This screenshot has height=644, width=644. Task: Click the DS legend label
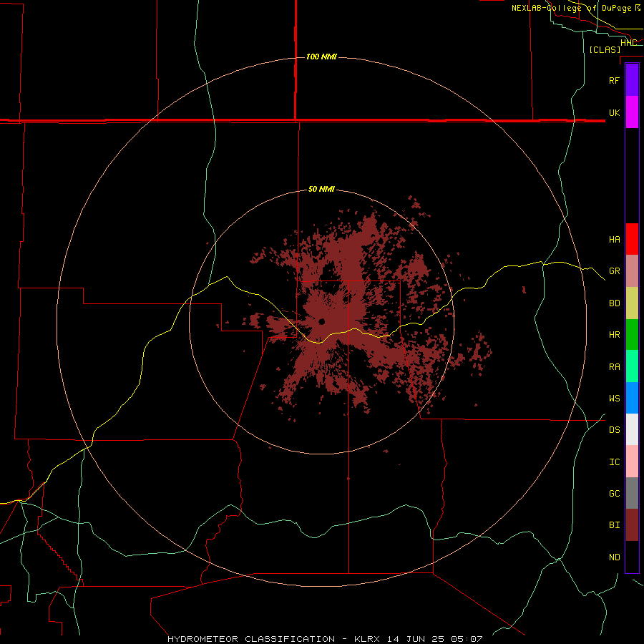(x=614, y=429)
